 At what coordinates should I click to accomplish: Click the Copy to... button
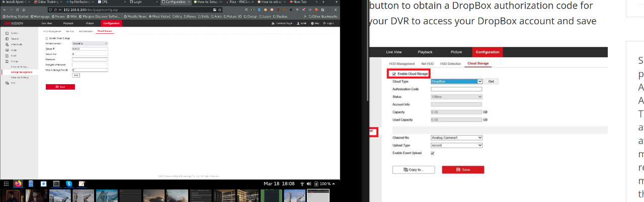413,170
